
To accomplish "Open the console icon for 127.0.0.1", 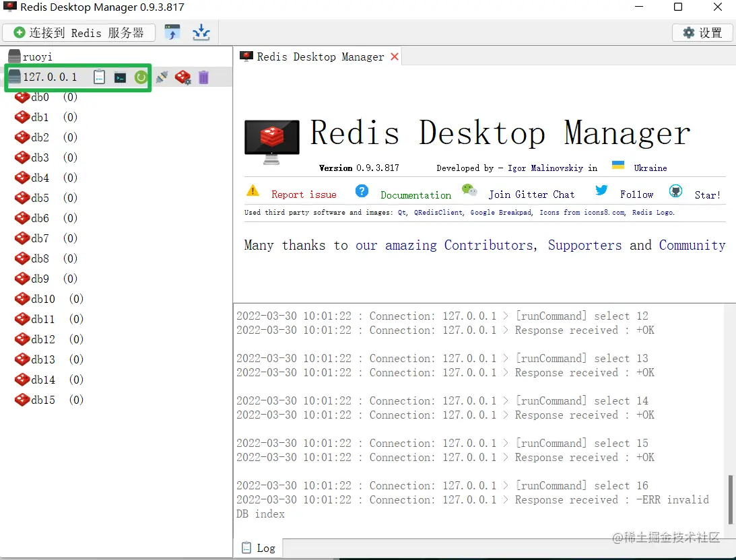I will point(120,77).
